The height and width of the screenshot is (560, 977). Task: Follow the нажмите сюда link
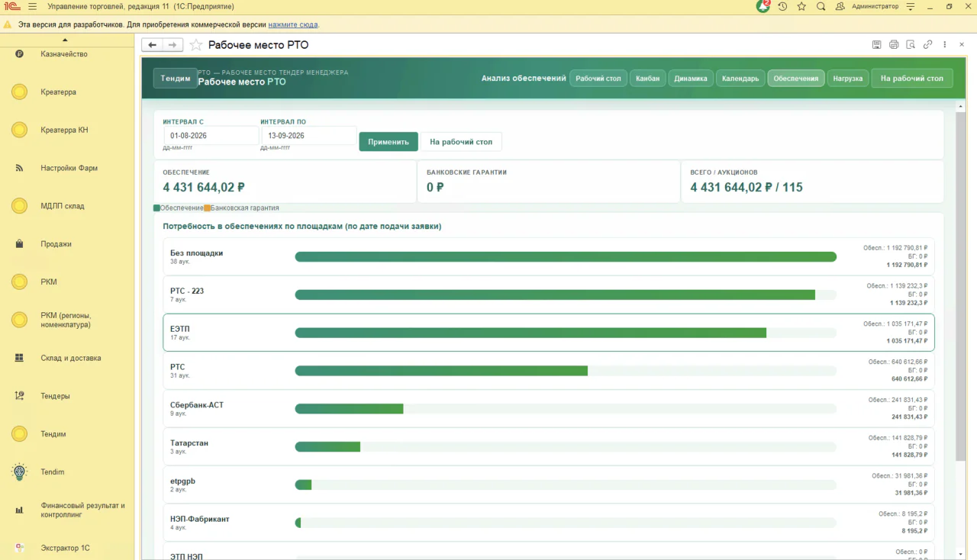coord(293,24)
